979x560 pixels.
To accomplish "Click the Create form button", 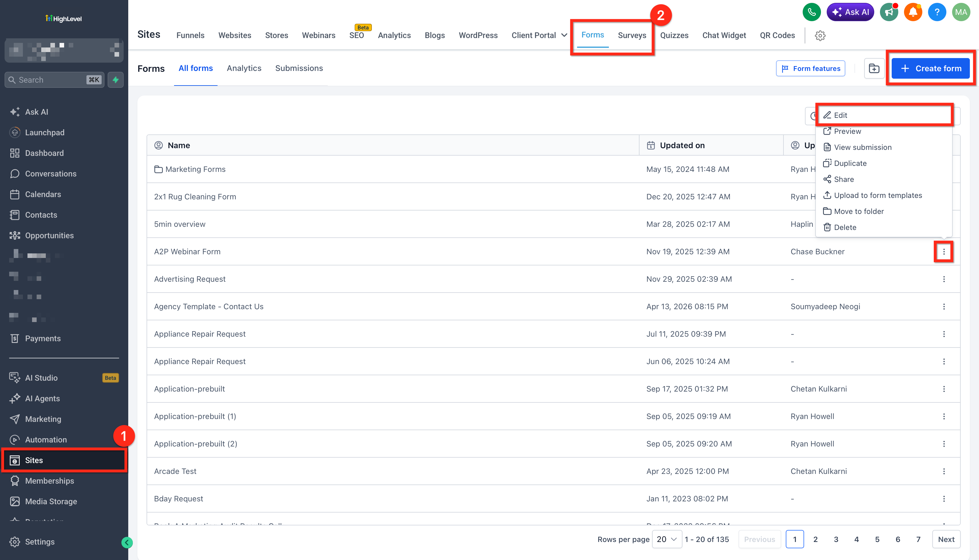I will [x=931, y=68].
